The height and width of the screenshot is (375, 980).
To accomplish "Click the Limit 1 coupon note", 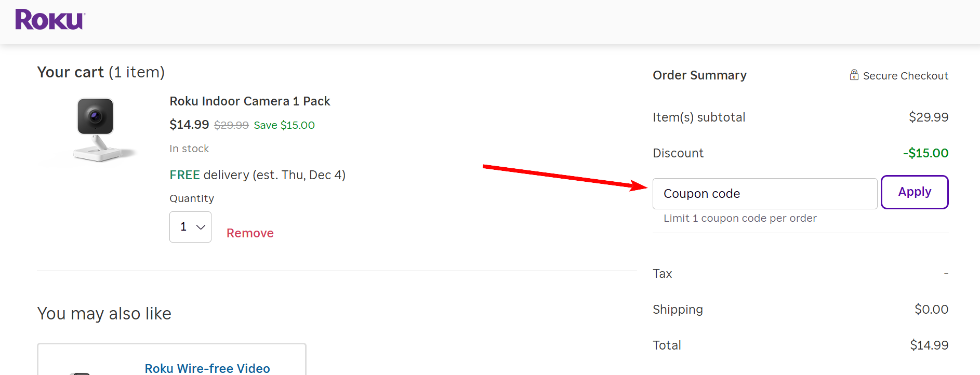I will 740,218.
